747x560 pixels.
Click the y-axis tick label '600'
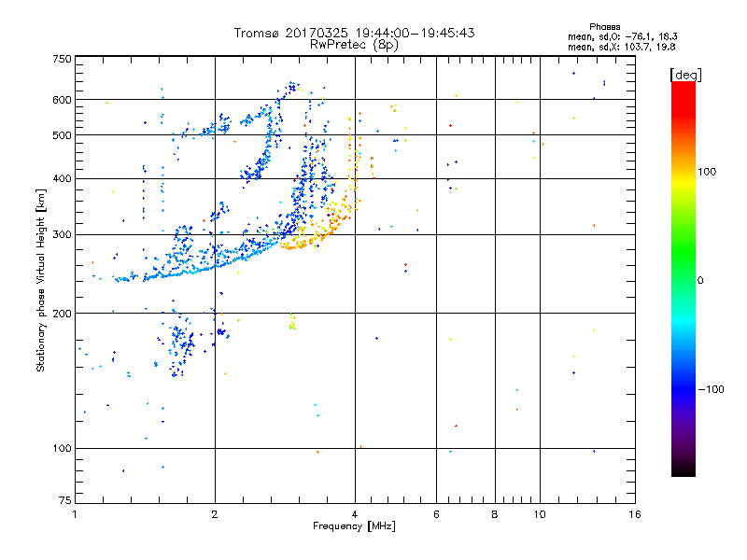(62, 100)
